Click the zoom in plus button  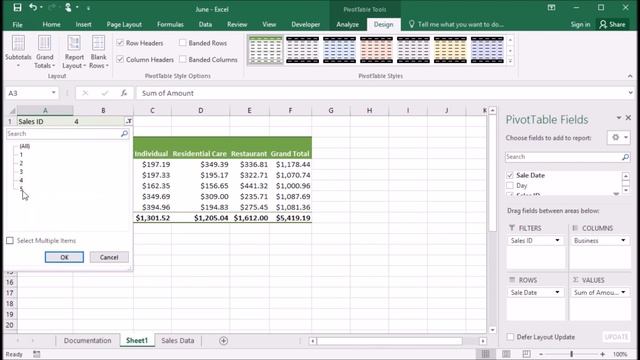602,354
